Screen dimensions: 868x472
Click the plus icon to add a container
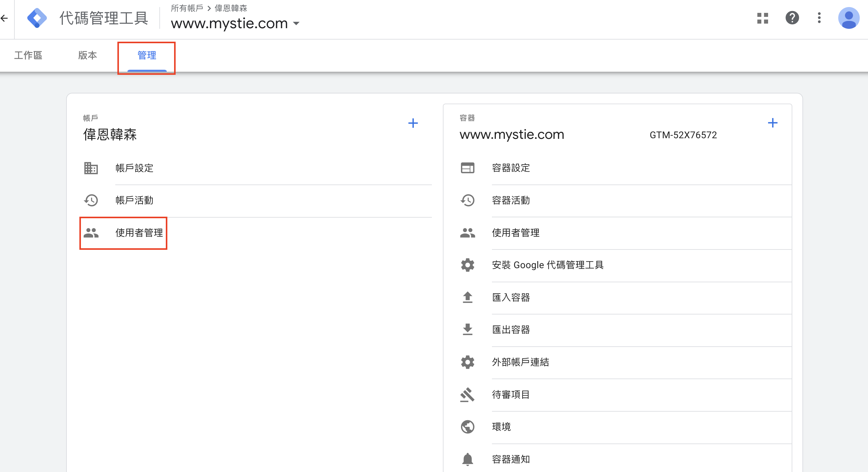tap(772, 123)
